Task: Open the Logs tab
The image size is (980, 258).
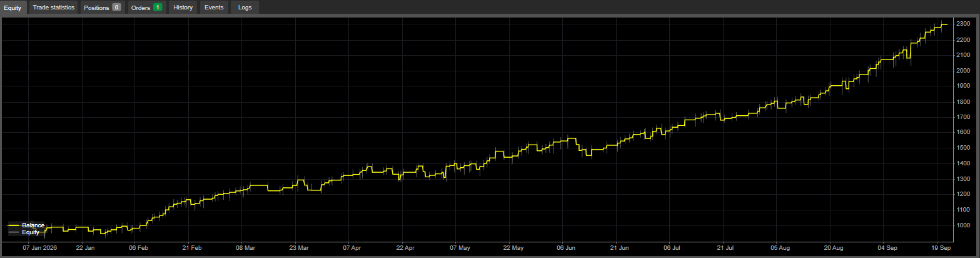Action: point(245,8)
